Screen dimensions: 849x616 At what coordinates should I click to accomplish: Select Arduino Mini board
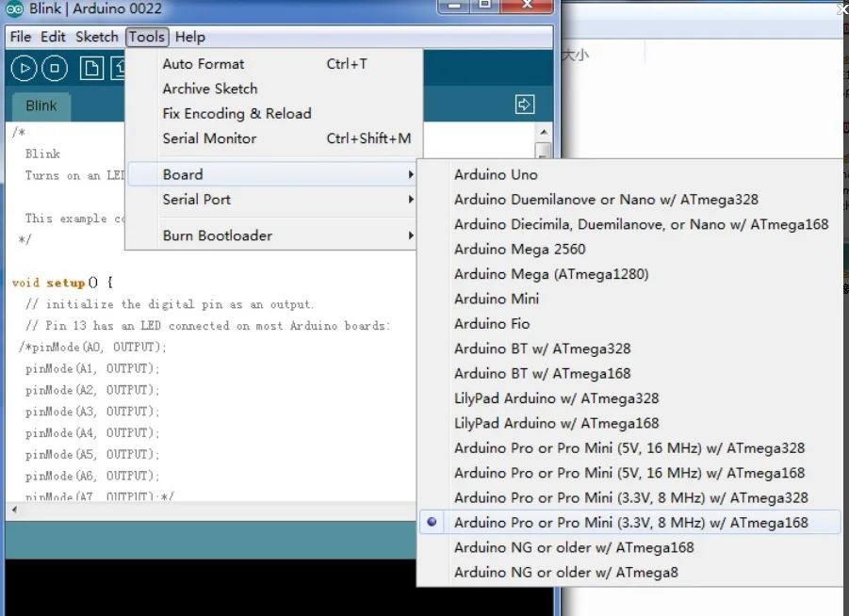click(x=631, y=299)
